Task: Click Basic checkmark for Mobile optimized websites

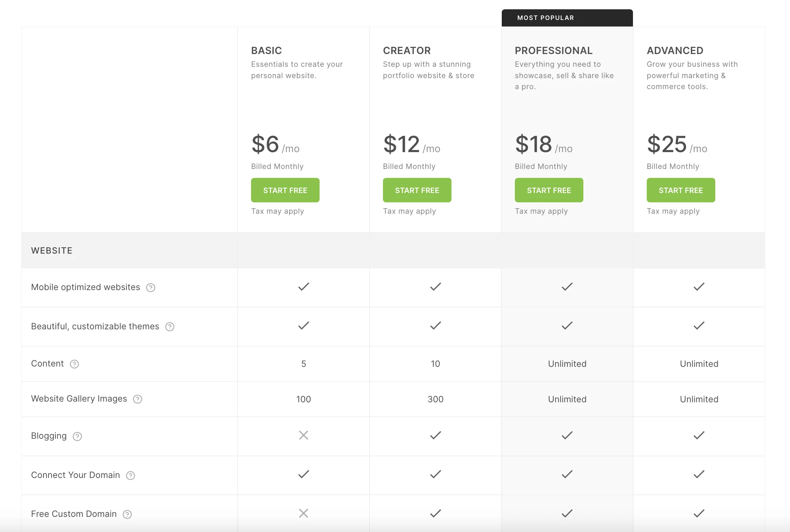Action: tap(304, 287)
